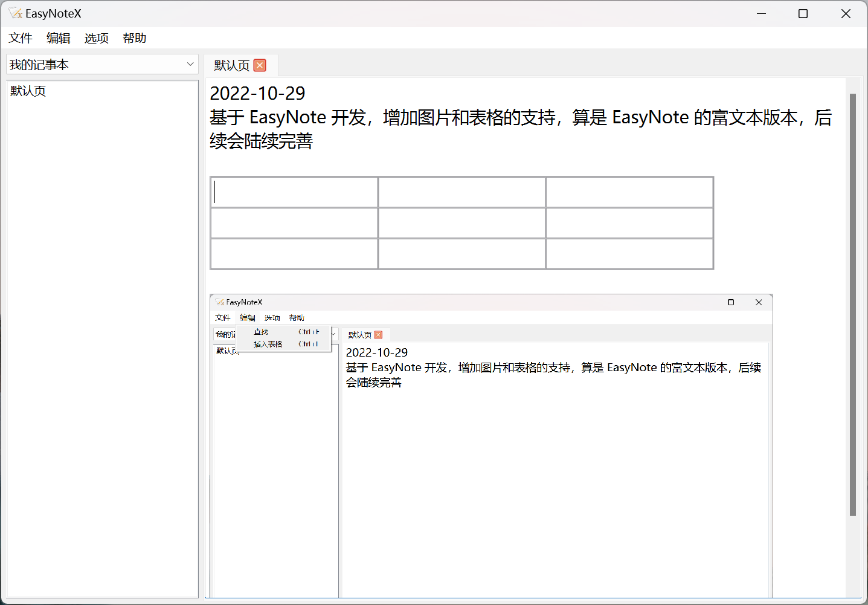
Task: Open the 帮助 menu in main menu bar
Action: (x=134, y=38)
